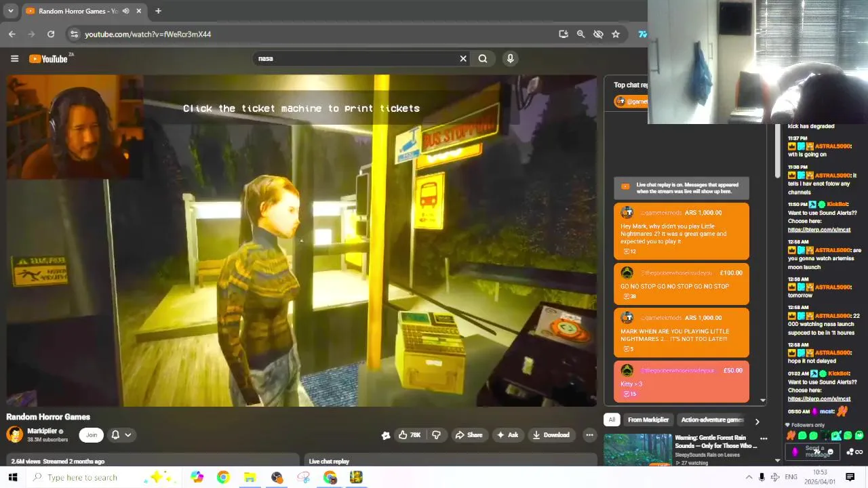
Task: Expand the tab search dropdown
Action: (10, 11)
